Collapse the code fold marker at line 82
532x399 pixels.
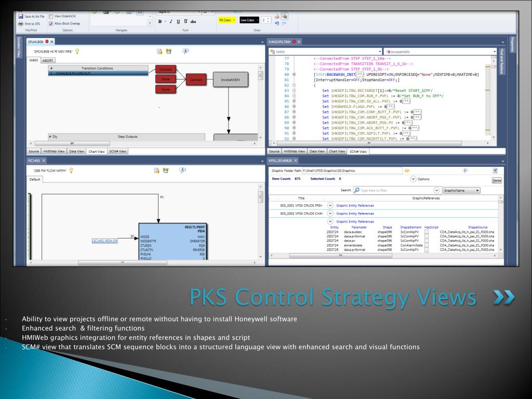[294, 85]
